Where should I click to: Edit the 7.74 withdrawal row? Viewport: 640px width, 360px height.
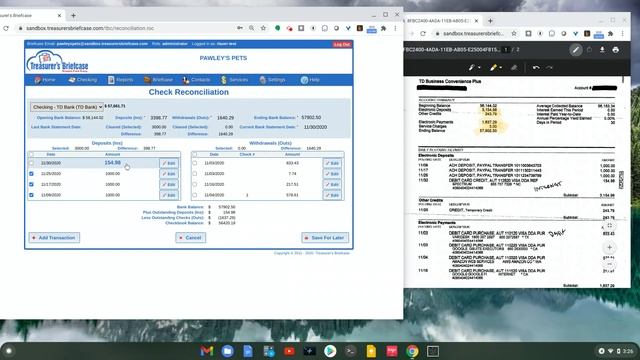point(332,174)
